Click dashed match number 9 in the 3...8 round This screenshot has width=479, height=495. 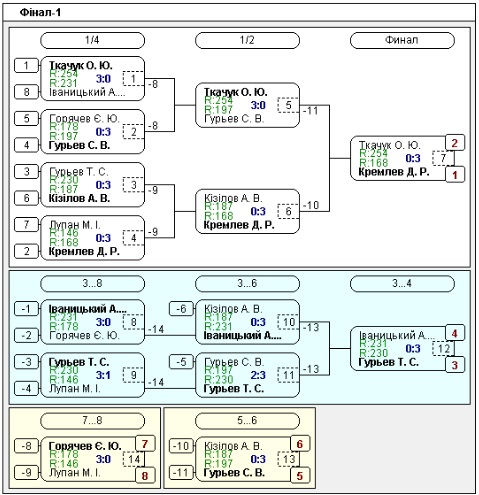click(x=133, y=375)
